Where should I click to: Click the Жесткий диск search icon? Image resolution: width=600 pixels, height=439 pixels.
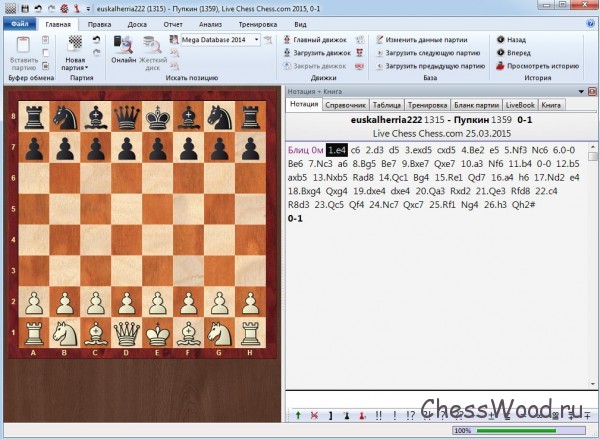click(x=153, y=44)
